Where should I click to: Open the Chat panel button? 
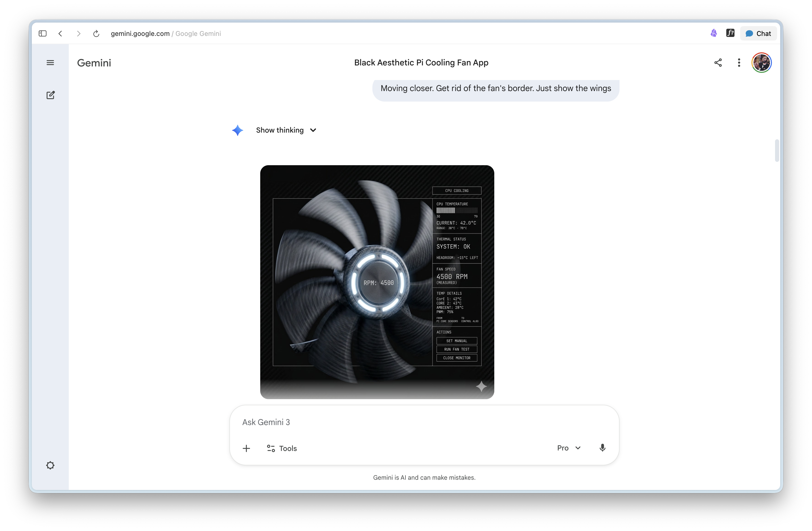758,33
